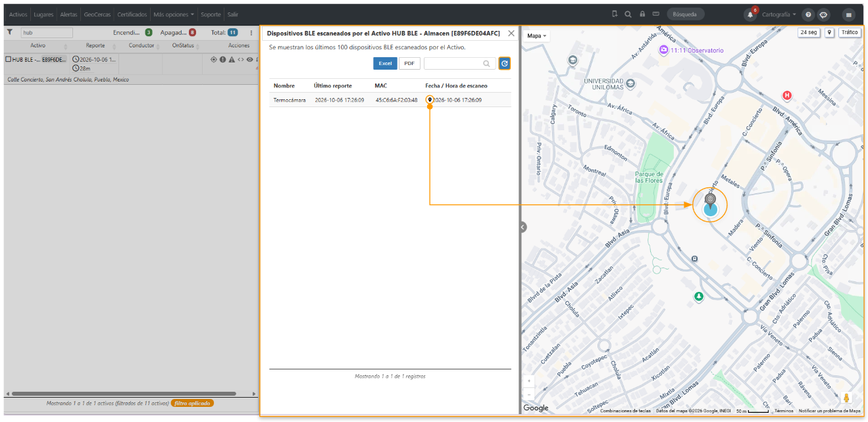Open the Mapa type dropdown

[537, 35]
